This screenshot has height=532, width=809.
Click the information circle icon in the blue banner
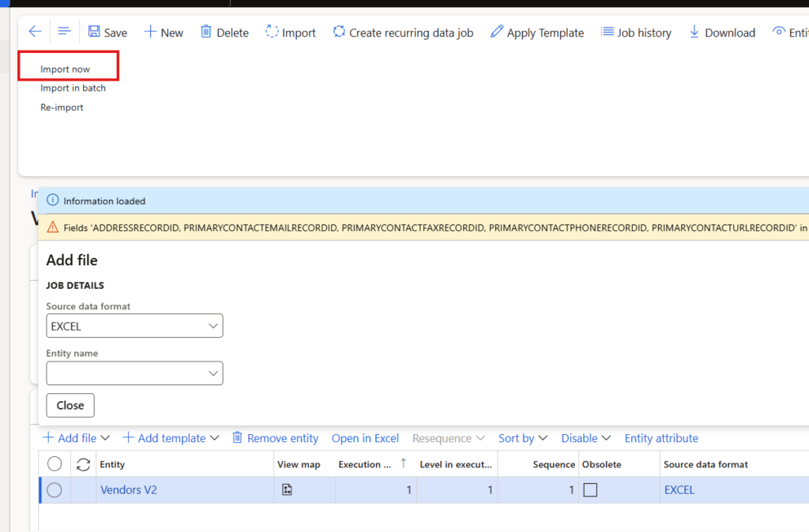(x=53, y=200)
